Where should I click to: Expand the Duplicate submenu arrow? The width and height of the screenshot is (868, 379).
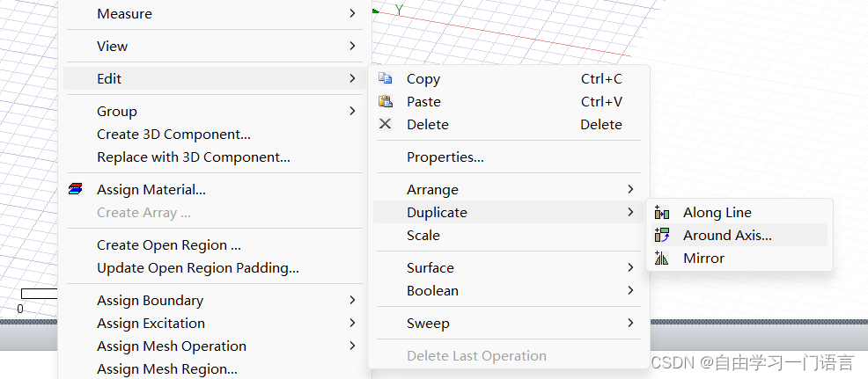(x=630, y=212)
